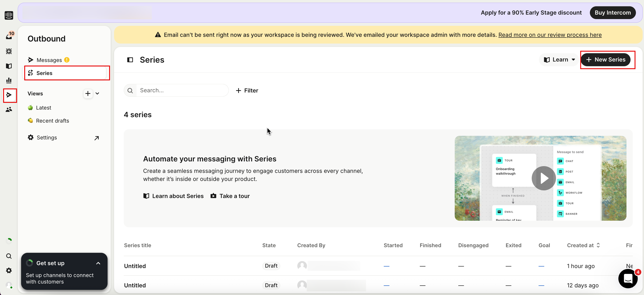Open the Messenger chat launcher bubble
644x295 pixels.
coord(628,278)
